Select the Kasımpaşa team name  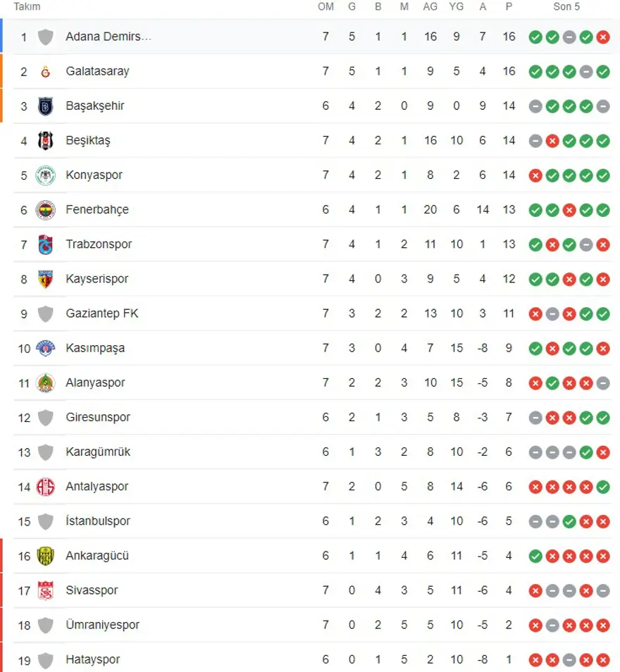[95, 348]
